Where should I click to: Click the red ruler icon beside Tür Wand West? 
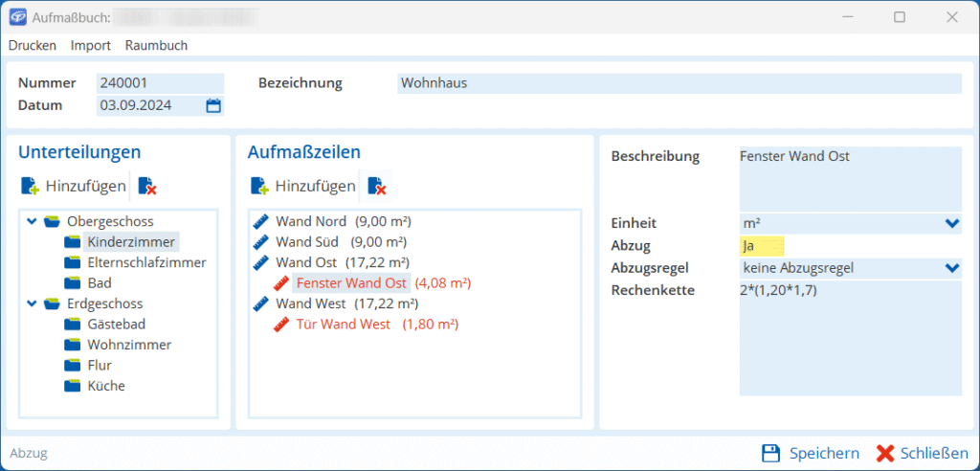[x=282, y=325]
